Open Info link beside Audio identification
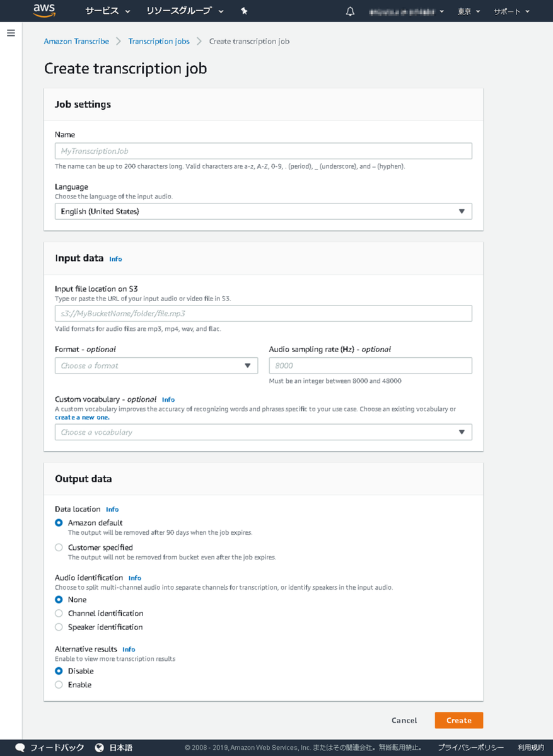553x756 pixels. [135, 578]
